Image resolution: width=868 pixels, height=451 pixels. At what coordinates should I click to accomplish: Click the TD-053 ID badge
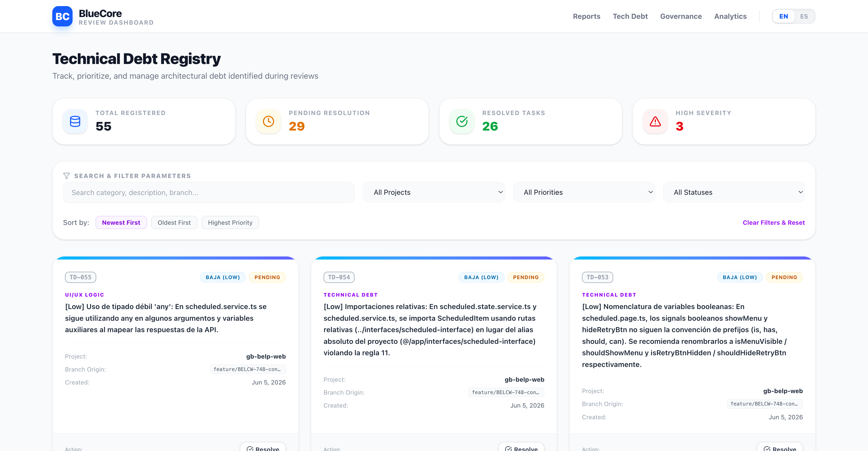pos(597,277)
